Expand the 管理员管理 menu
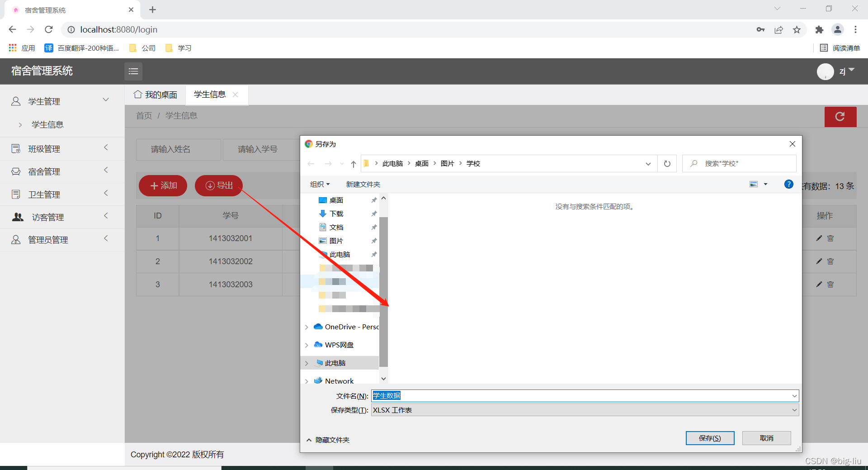The height and width of the screenshot is (470, 868). pos(62,240)
